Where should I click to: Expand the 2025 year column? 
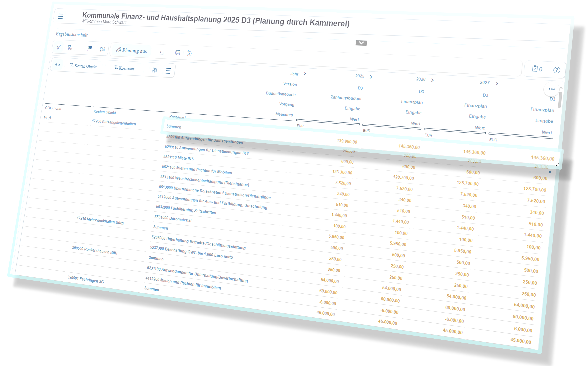pos(371,77)
